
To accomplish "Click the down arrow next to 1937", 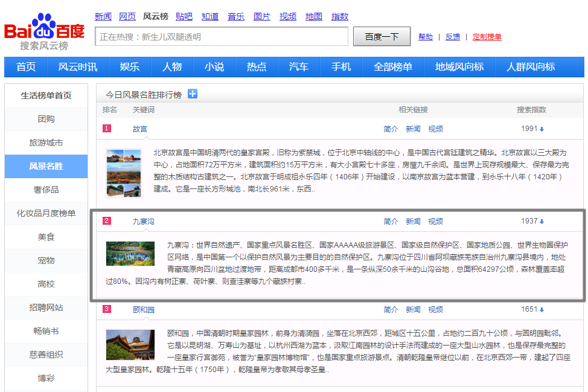I will click(542, 221).
